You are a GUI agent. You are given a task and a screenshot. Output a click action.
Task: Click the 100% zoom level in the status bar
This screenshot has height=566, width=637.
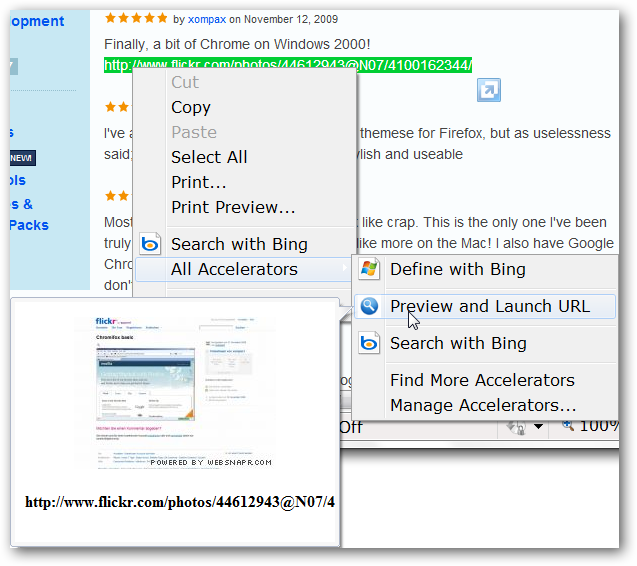[x=598, y=426]
